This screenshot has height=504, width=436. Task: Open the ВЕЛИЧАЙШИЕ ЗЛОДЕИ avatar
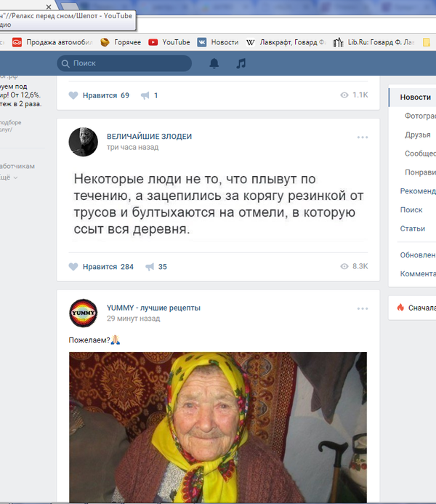click(83, 142)
